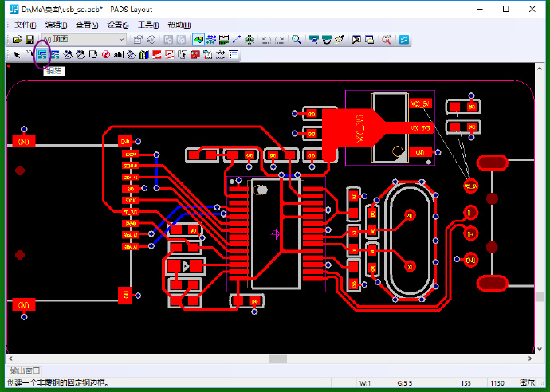Open the 文件 (File) menu

pyautogui.click(x=26, y=25)
